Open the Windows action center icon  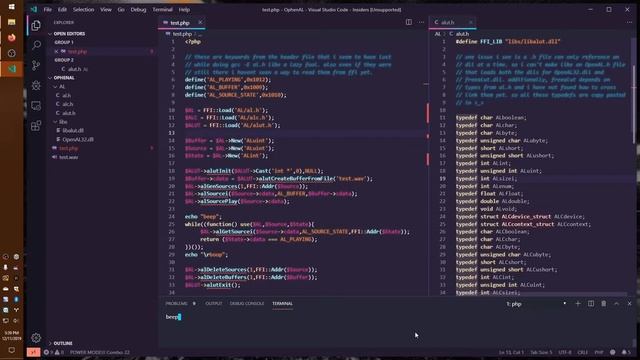pyautogui.click(x=11, y=350)
